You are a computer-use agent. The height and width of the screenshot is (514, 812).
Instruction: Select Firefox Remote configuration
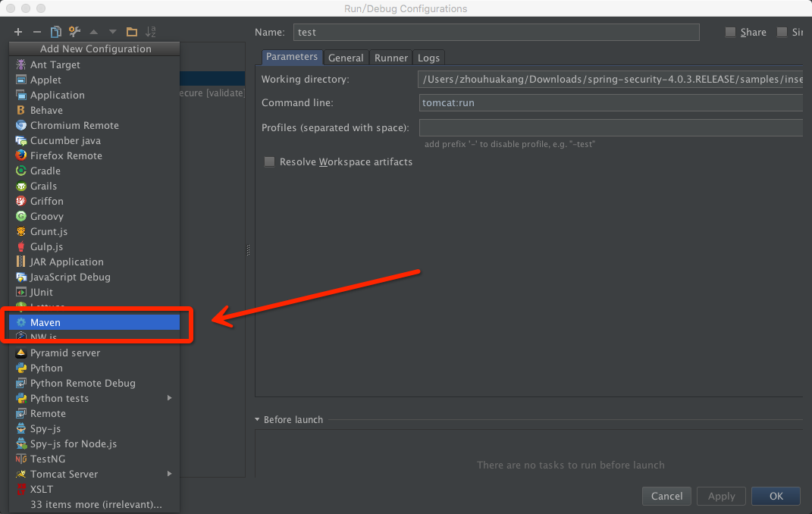click(94, 156)
